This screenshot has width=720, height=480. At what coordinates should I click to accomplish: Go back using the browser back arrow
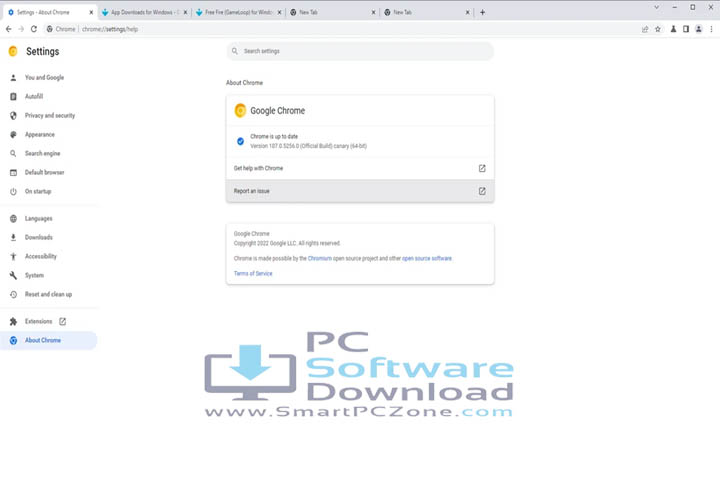(x=9, y=29)
